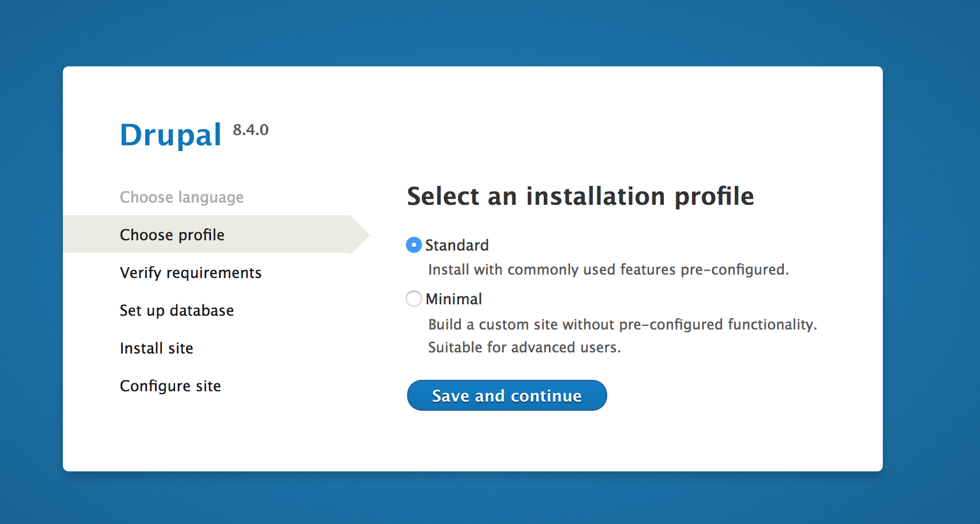The height and width of the screenshot is (524, 980).
Task: Click the 'Suitable for advanced users' text
Action: (x=524, y=347)
